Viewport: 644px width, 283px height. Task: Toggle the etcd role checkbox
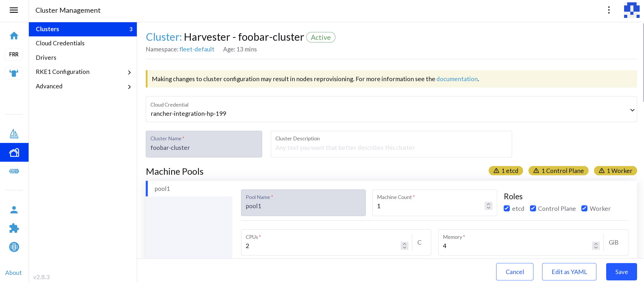point(507,208)
